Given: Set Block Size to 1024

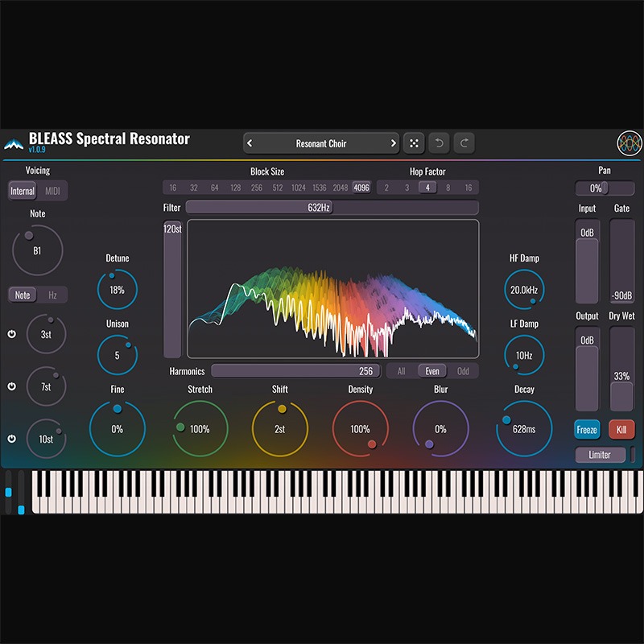Looking at the screenshot, I should click(x=299, y=188).
